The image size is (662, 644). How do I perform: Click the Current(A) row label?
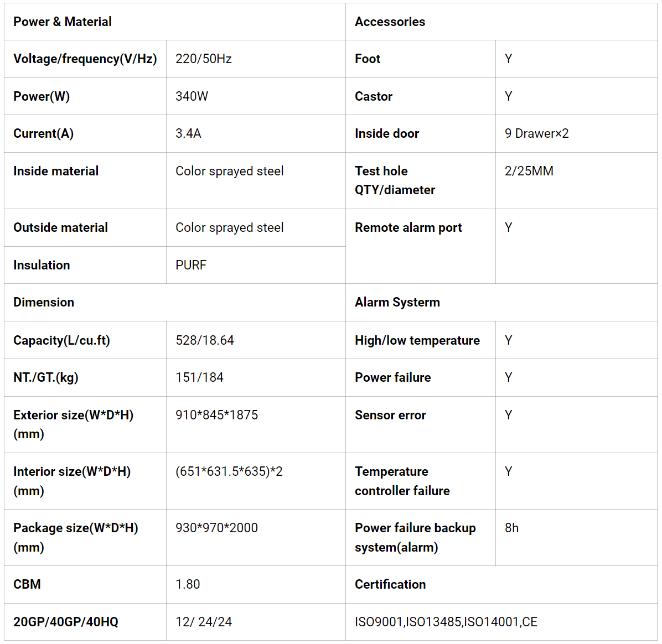tap(44, 133)
